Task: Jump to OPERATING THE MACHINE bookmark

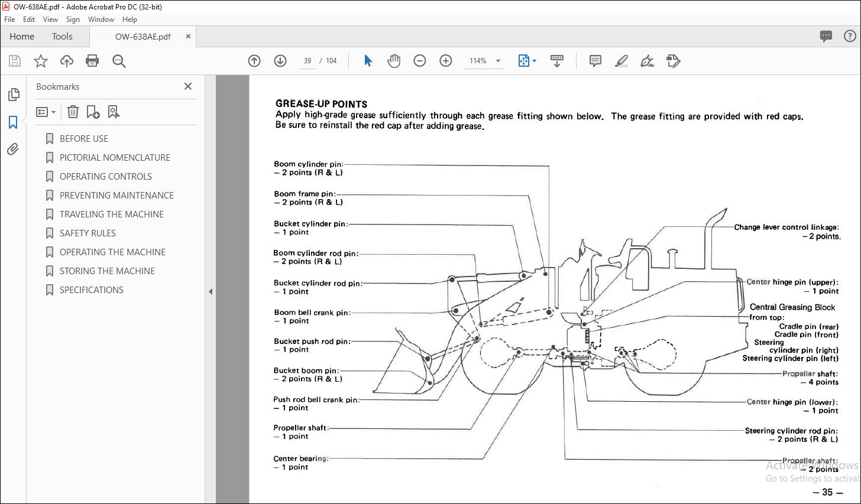Action: [x=112, y=252]
